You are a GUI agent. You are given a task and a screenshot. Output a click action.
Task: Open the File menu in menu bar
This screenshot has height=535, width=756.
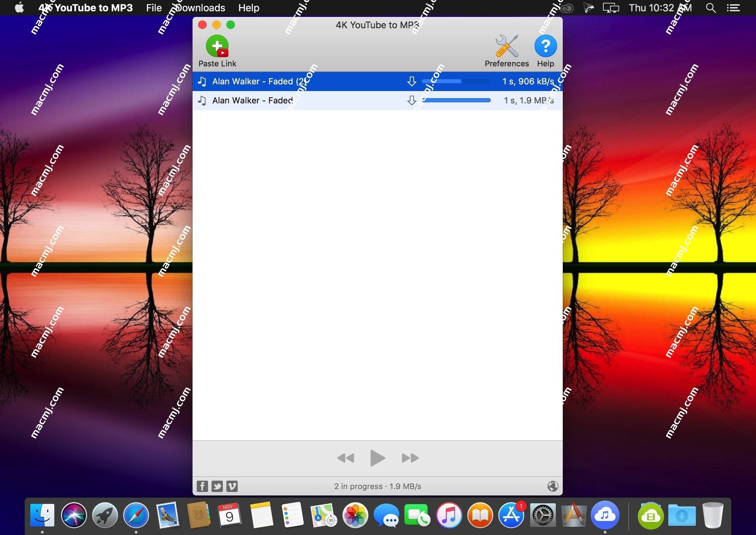tap(153, 7)
